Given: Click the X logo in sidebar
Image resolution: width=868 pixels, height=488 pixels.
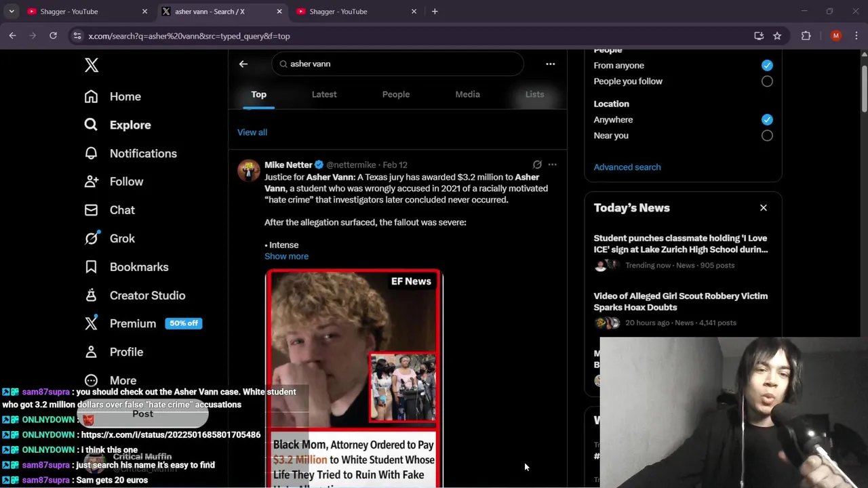Looking at the screenshot, I should pos(92,65).
